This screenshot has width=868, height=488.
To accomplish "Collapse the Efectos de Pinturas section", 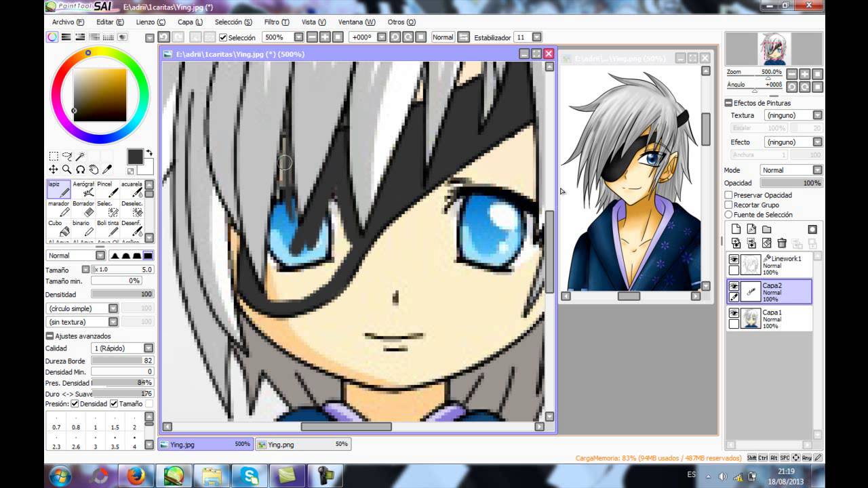I will point(729,103).
